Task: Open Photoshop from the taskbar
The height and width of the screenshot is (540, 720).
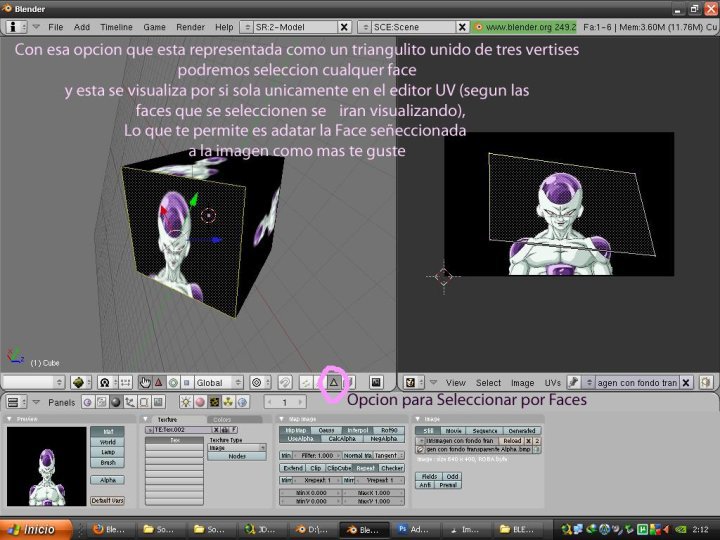Action: point(413,529)
